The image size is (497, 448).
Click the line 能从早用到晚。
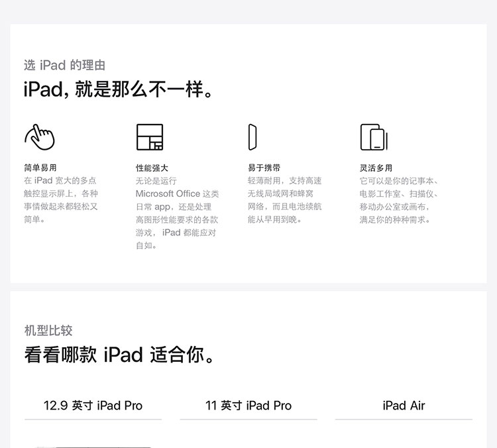click(x=274, y=219)
